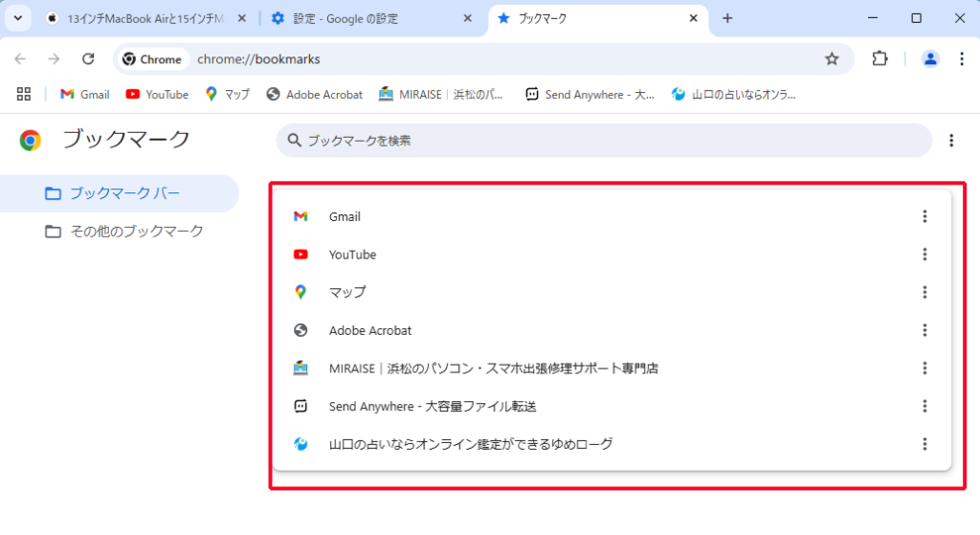Select 山口の占いならオンライン鑑定 list row

(x=612, y=444)
